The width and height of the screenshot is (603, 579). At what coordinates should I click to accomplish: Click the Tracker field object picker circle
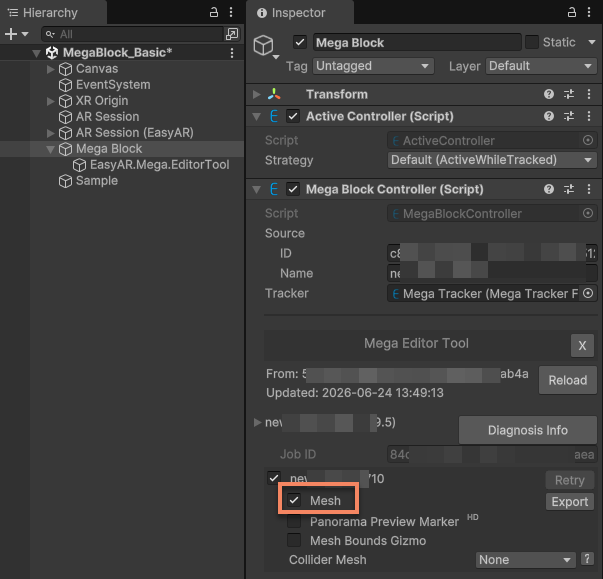tap(588, 293)
